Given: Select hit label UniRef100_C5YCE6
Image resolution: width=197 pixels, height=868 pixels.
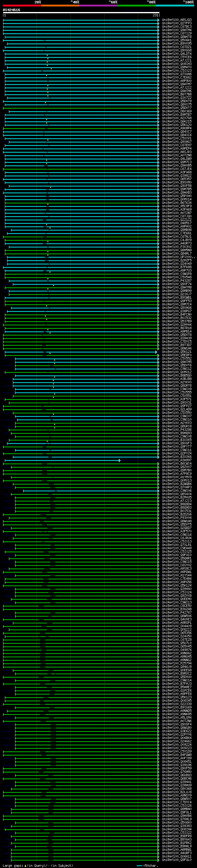Looking at the screenshot, I should (x=177, y=57).
